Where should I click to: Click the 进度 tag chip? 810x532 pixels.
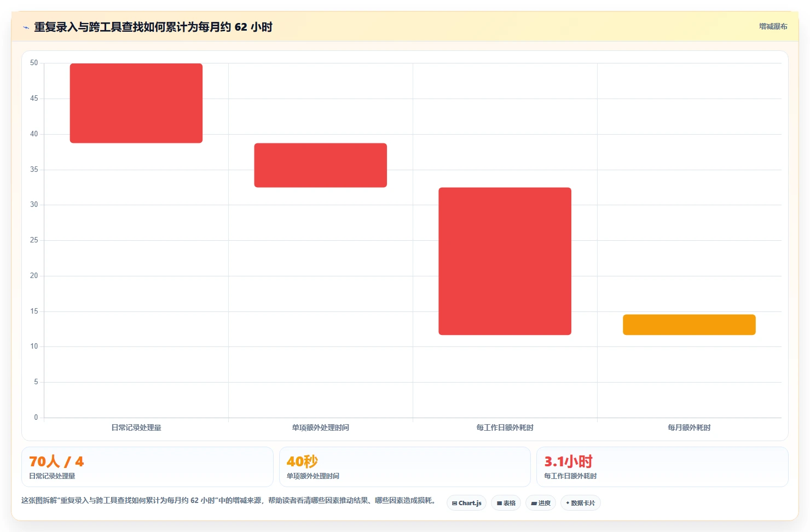pos(541,503)
